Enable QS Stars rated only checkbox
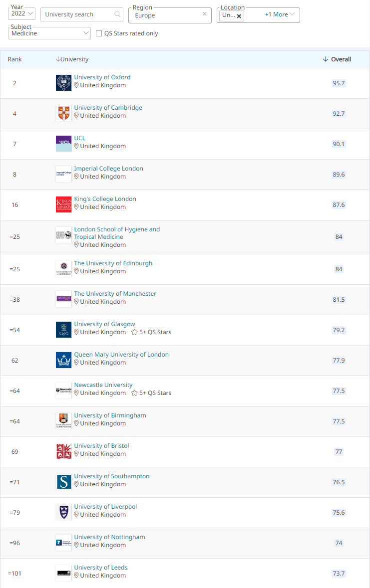Image resolution: width=370 pixels, height=588 pixels. pyautogui.click(x=99, y=33)
